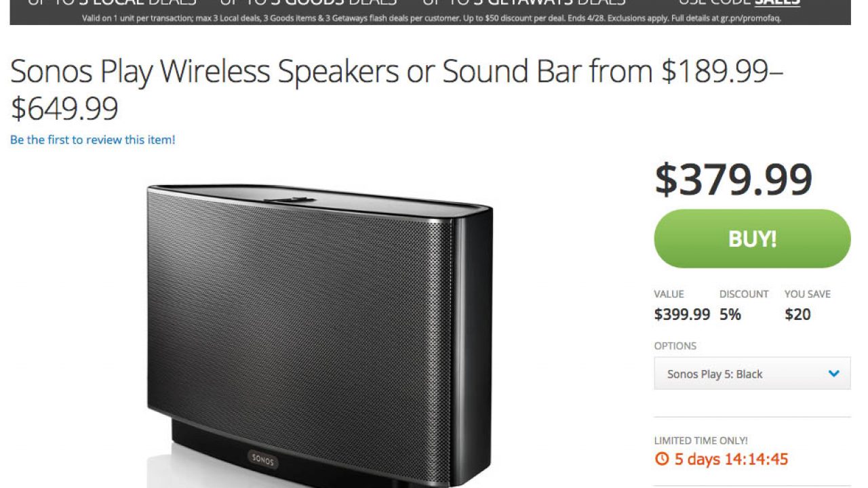Select the GOODS DEALS banner segment
Viewport: 868px width, 488px height.
coord(309,3)
